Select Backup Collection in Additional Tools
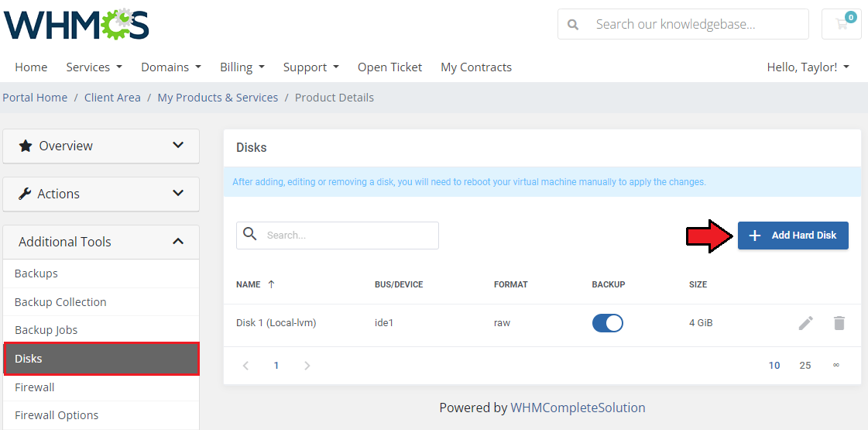The width and height of the screenshot is (868, 430). tap(101, 302)
